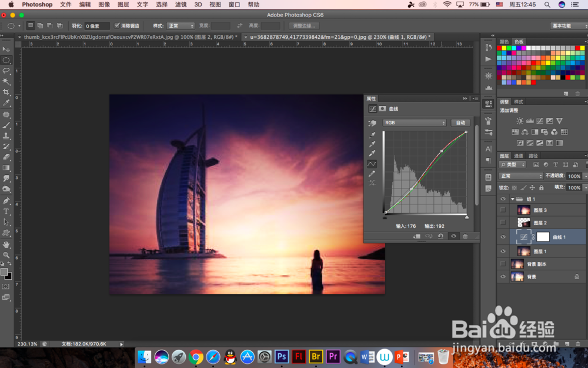Collapse the Properties panel with double-arrow
588x368 pixels.
[465, 98]
